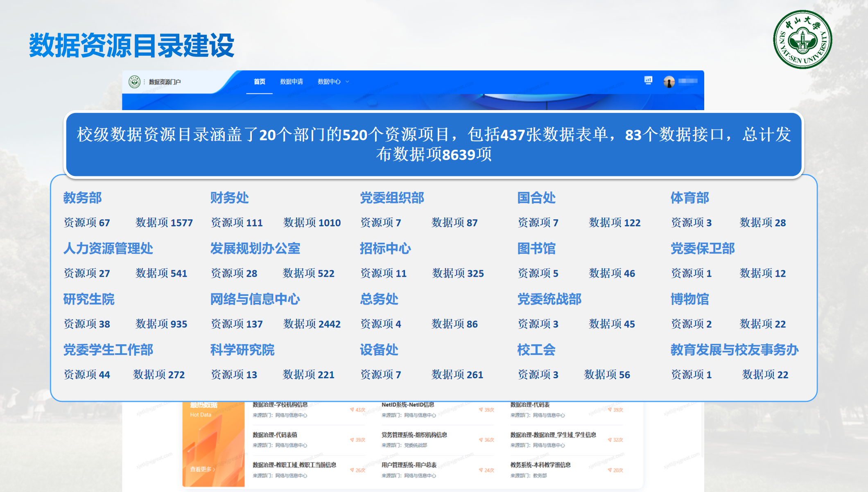Click the Sun Yat-sen University logo

tap(802, 40)
